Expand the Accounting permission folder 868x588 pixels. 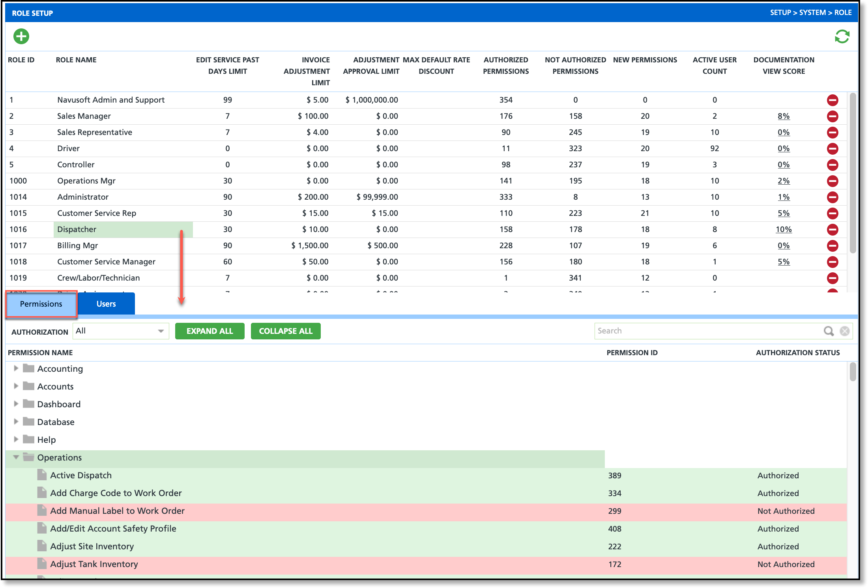(16, 368)
